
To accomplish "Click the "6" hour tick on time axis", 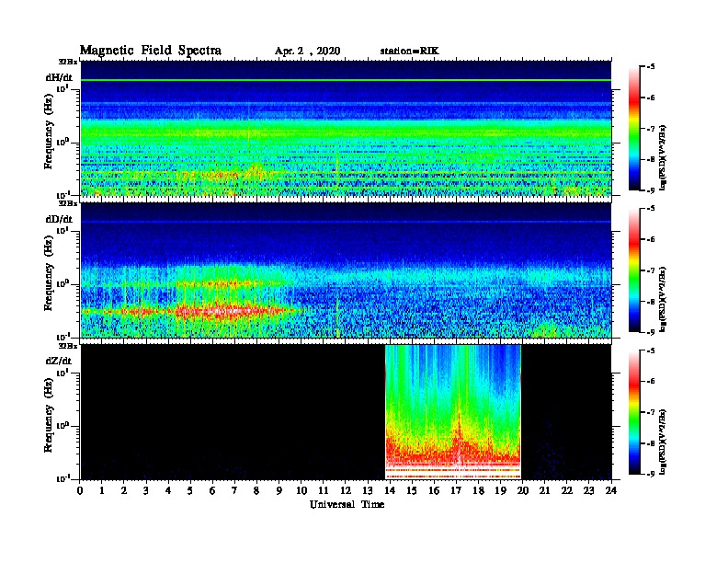I will [x=212, y=491].
